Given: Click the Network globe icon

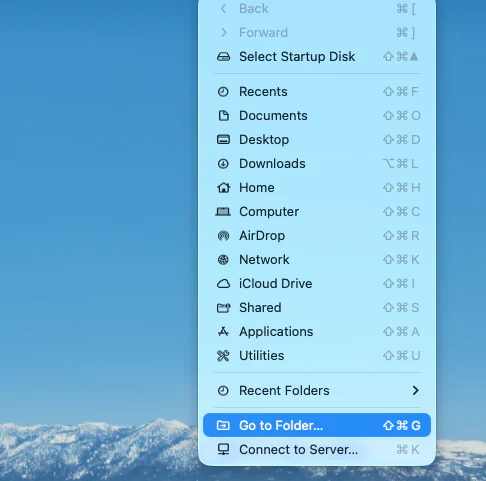Looking at the screenshot, I should 223,260.
